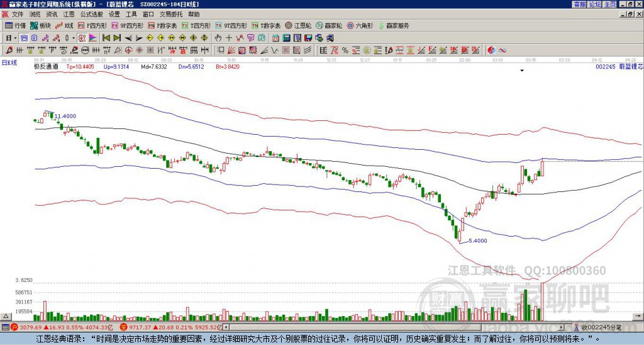The width and height of the screenshot is (644, 345).
Task: Open 赢家服务 service button
Action: (x=394, y=25)
